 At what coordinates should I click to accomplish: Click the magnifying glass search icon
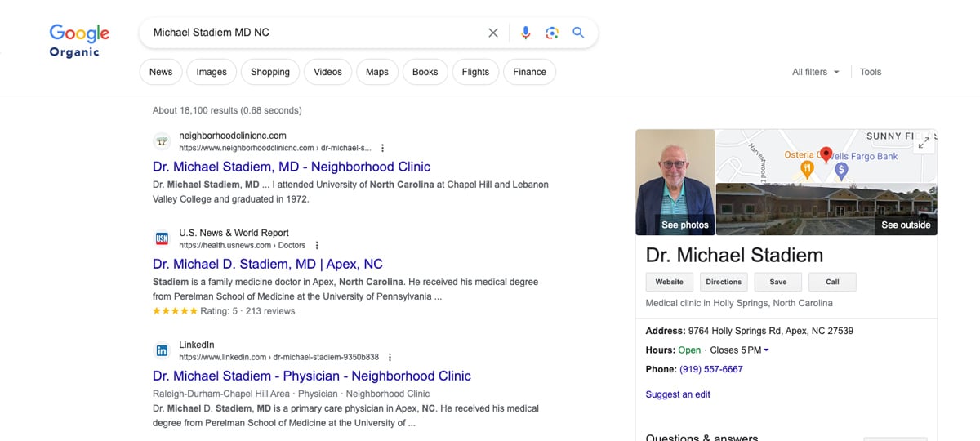point(578,33)
